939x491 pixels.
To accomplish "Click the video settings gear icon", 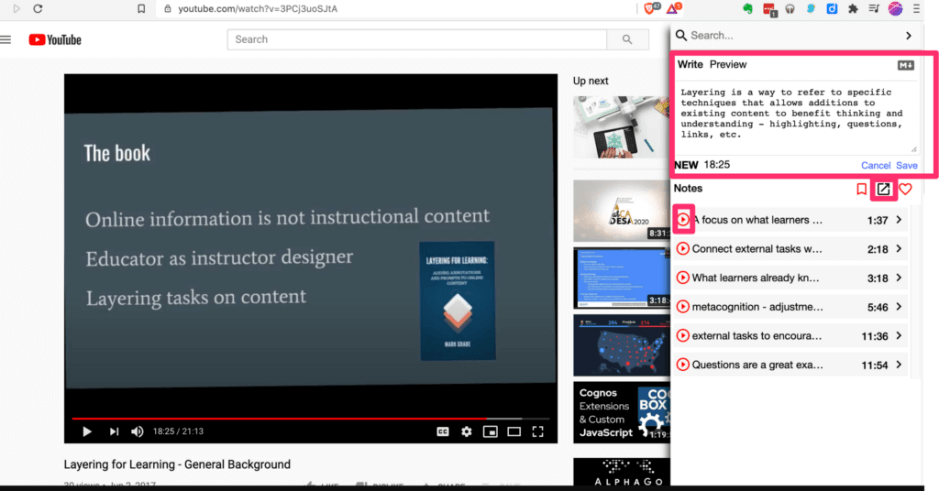I will click(x=467, y=432).
